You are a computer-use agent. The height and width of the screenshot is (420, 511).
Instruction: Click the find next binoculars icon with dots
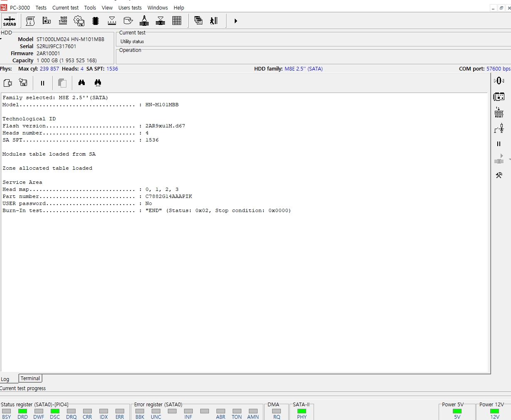tap(98, 83)
